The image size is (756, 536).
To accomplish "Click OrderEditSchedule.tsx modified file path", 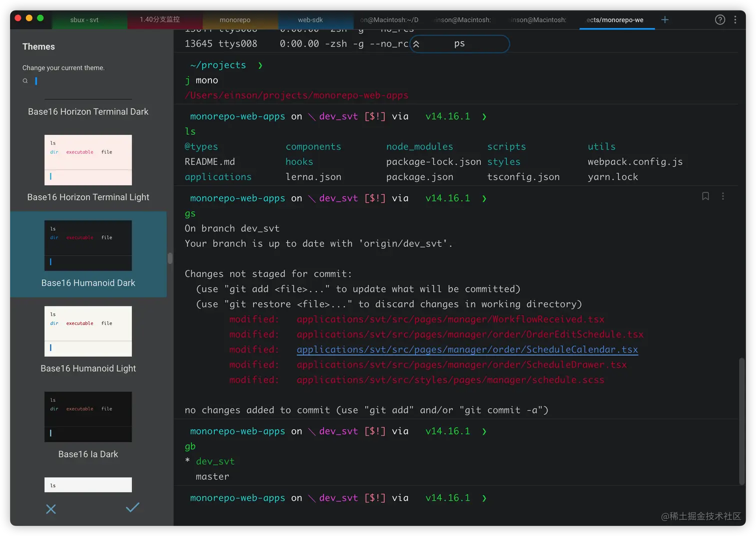I will (470, 334).
